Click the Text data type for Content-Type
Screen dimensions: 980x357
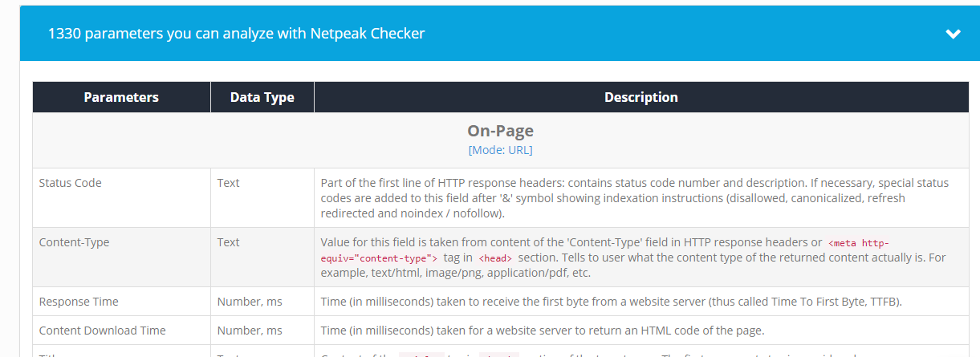pos(228,242)
